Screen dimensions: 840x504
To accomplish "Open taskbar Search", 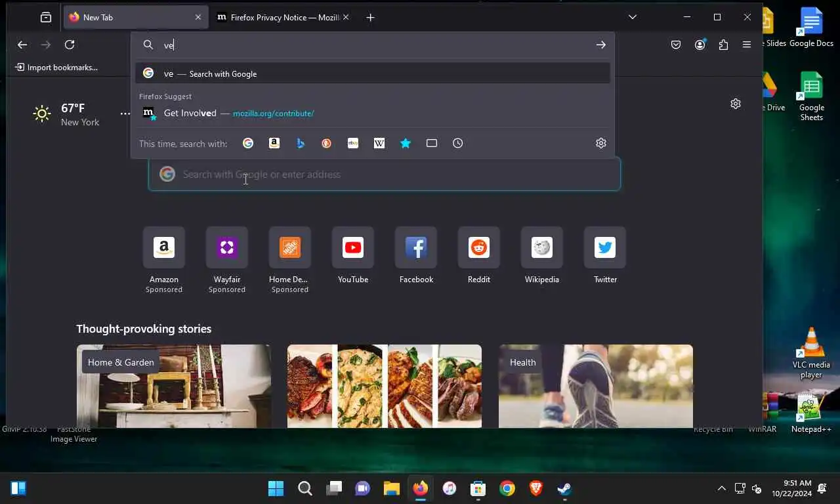I will [305, 488].
